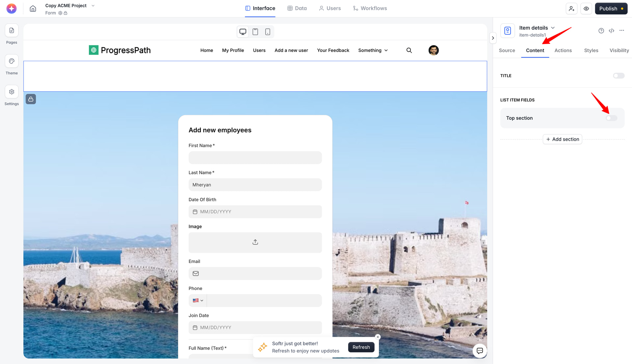Click the Last Name field with Mheryan
This screenshot has width=632, height=364.
click(x=255, y=185)
